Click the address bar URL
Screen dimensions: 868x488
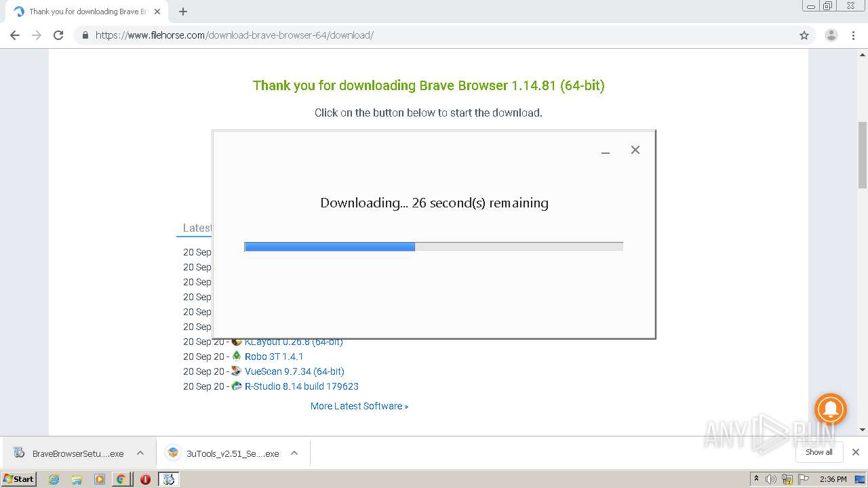tap(235, 35)
